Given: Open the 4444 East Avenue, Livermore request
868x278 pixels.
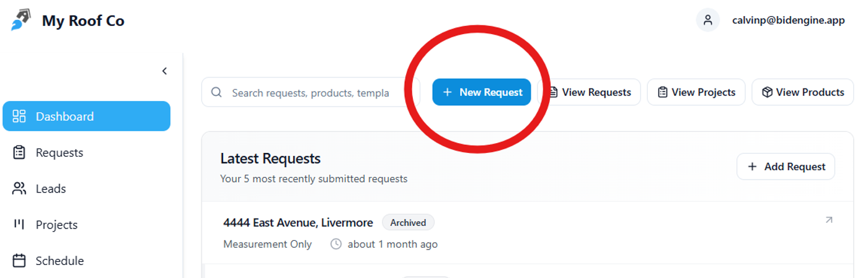Looking at the screenshot, I should pos(298,223).
